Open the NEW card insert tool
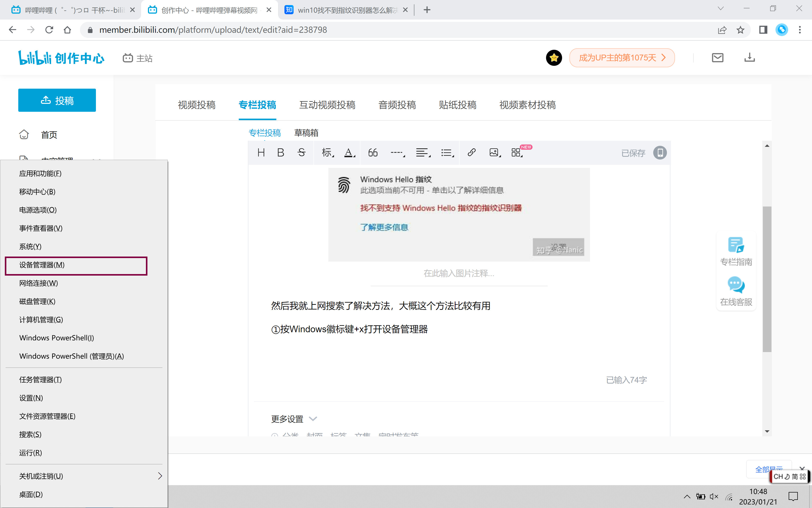 point(517,153)
